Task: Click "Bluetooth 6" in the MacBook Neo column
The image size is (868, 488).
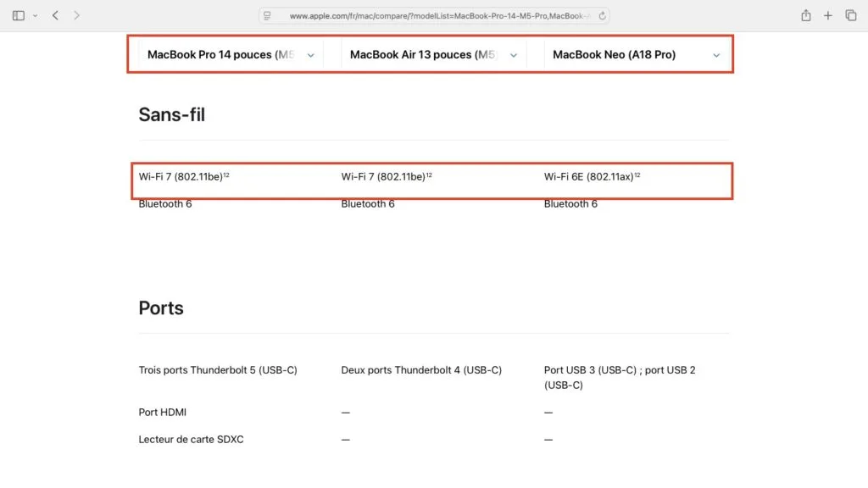Action: coord(570,204)
